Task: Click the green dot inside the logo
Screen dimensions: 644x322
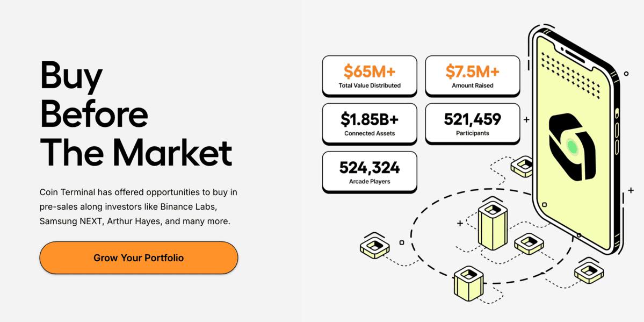Action: tap(571, 146)
